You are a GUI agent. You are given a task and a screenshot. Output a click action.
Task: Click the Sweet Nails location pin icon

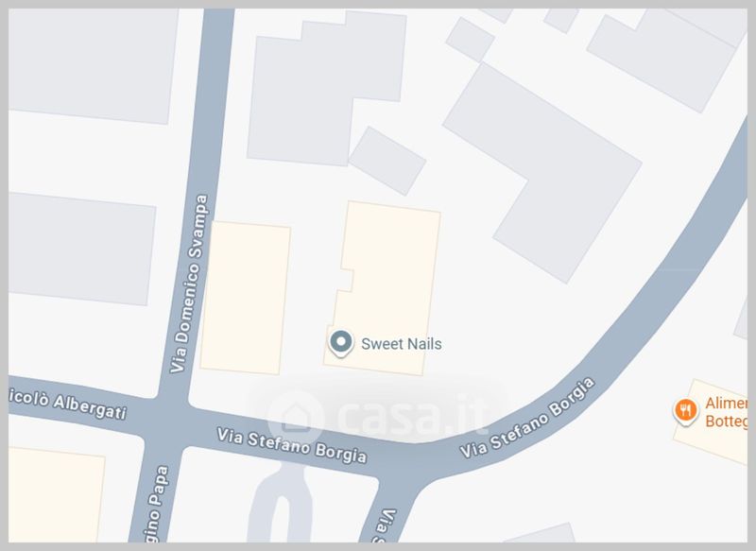341,343
